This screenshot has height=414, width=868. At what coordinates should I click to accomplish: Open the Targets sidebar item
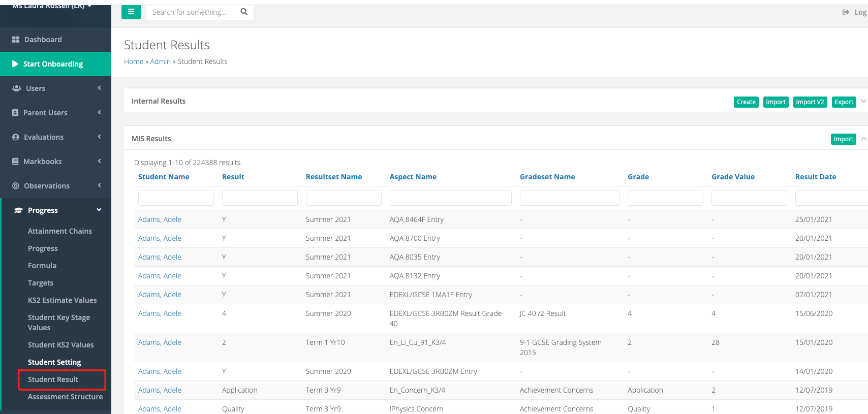tap(41, 283)
